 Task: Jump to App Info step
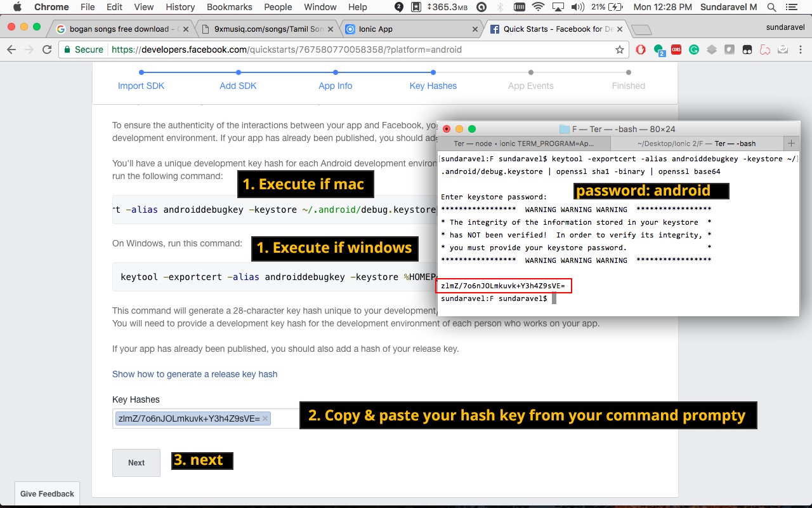(x=335, y=86)
